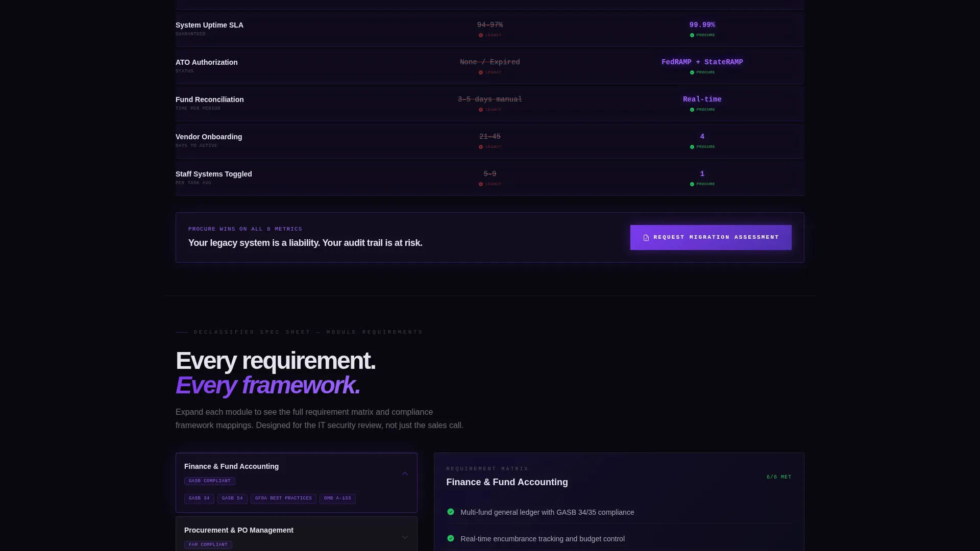
Task: Click green check beside encumbrance tracking requirement
Action: click(451, 538)
